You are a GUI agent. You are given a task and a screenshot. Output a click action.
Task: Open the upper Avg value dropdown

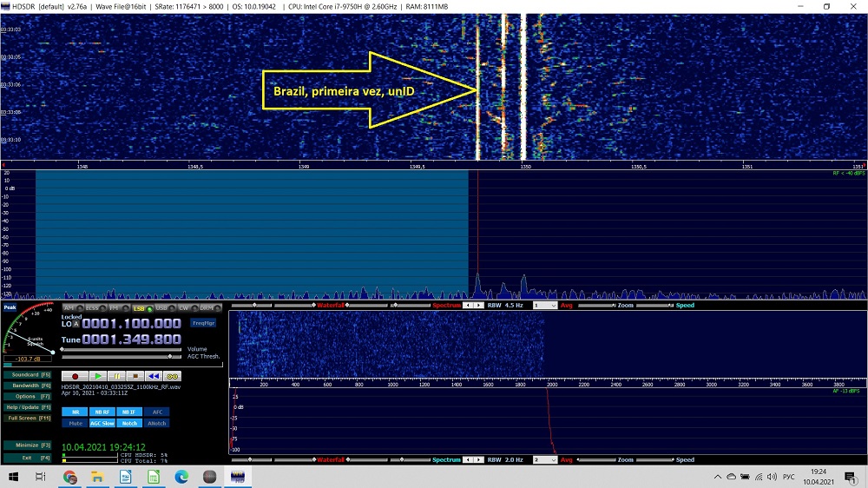pyautogui.click(x=544, y=306)
